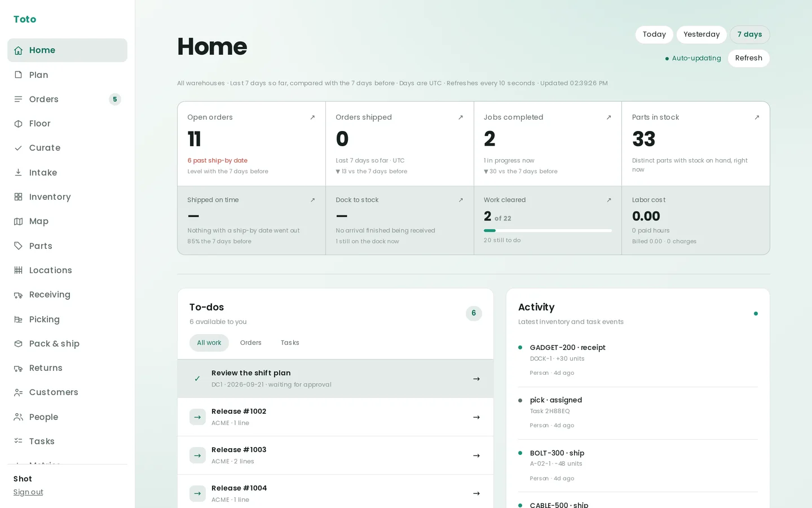Open Orders page in sidebar
The width and height of the screenshot is (812, 508).
pos(67,99)
